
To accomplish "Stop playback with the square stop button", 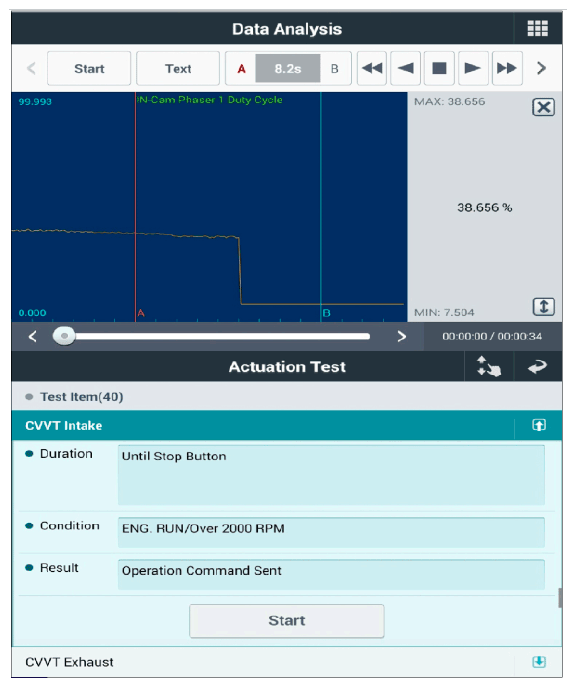I will point(439,68).
